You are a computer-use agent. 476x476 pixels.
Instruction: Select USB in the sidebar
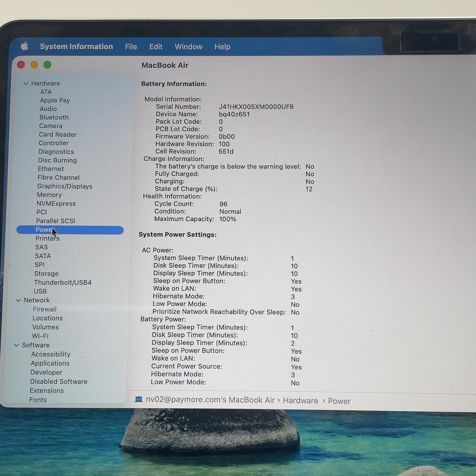(x=40, y=292)
